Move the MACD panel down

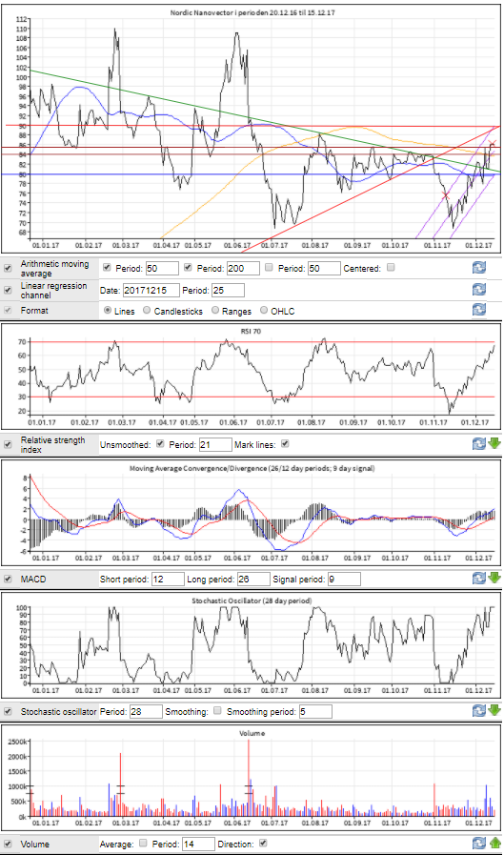494,578
